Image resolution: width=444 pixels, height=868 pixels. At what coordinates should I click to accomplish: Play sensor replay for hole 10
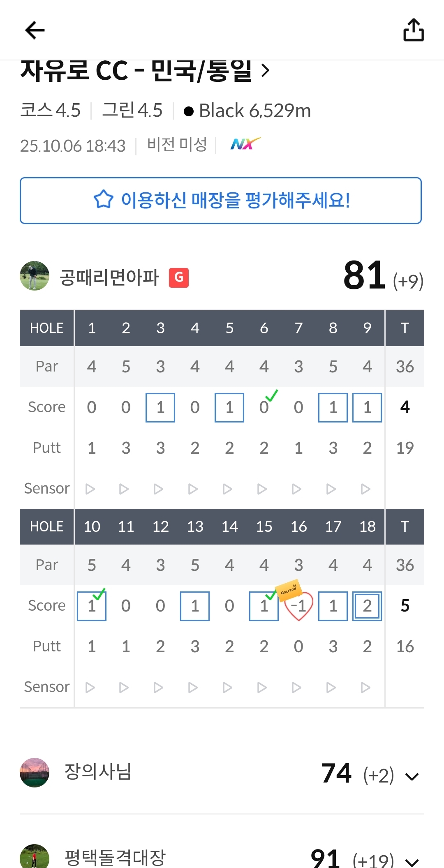coord(90,687)
